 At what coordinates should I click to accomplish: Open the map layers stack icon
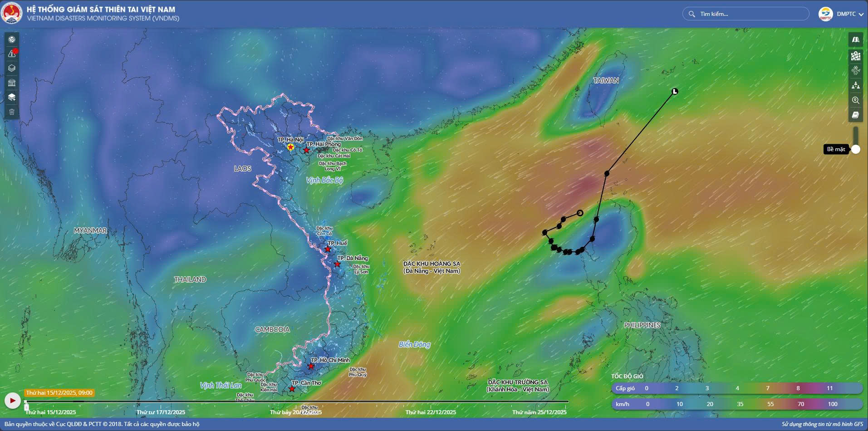pyautogui.click(x=12, y=69)
